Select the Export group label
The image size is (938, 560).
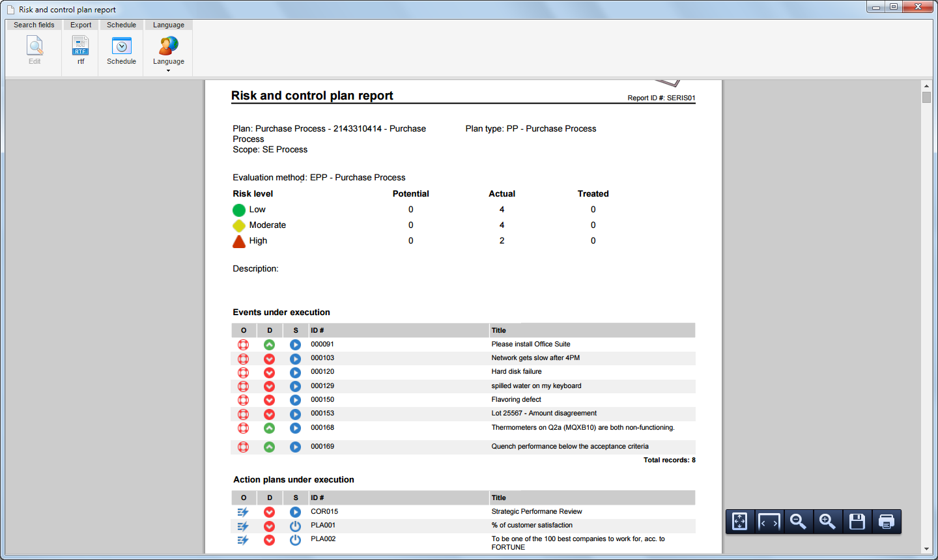click(81, 25)
